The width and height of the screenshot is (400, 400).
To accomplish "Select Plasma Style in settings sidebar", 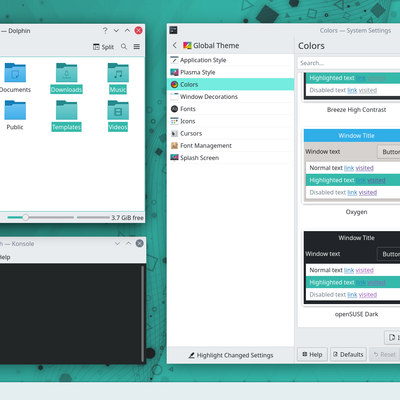I will tap(230, 72).
